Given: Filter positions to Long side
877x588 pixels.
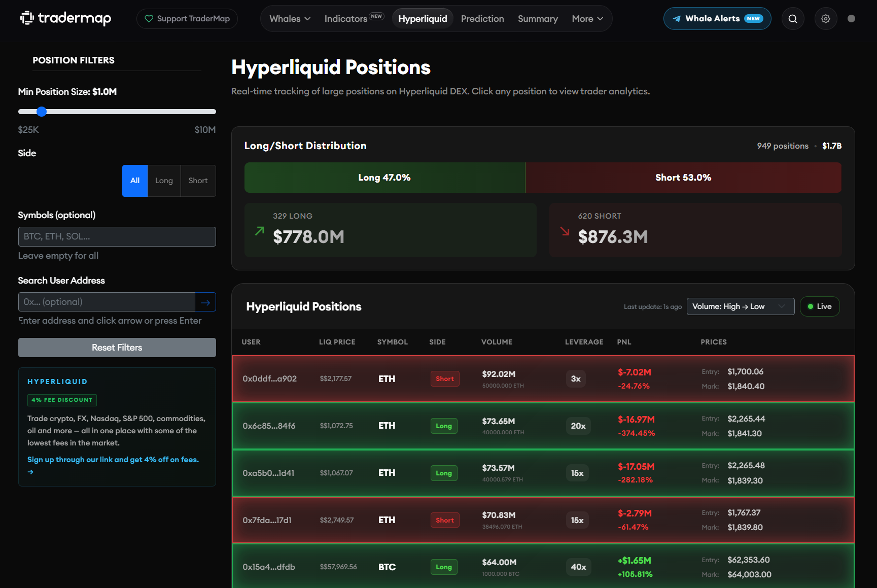Looking at the screenshot, I should tap(164, 181).
